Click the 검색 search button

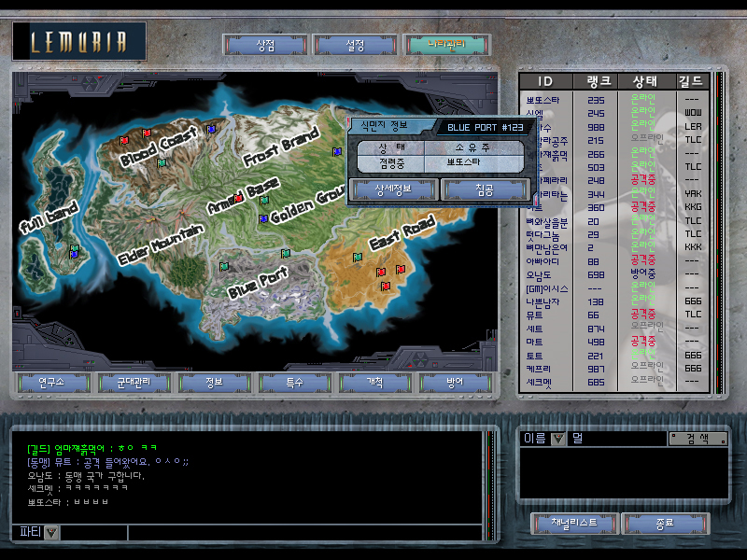coord(698,439)
